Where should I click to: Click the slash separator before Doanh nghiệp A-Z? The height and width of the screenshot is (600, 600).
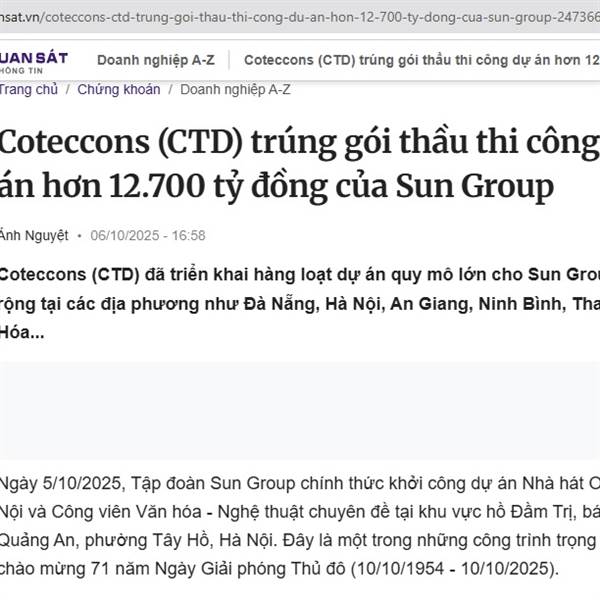click(x=171, y=89)
